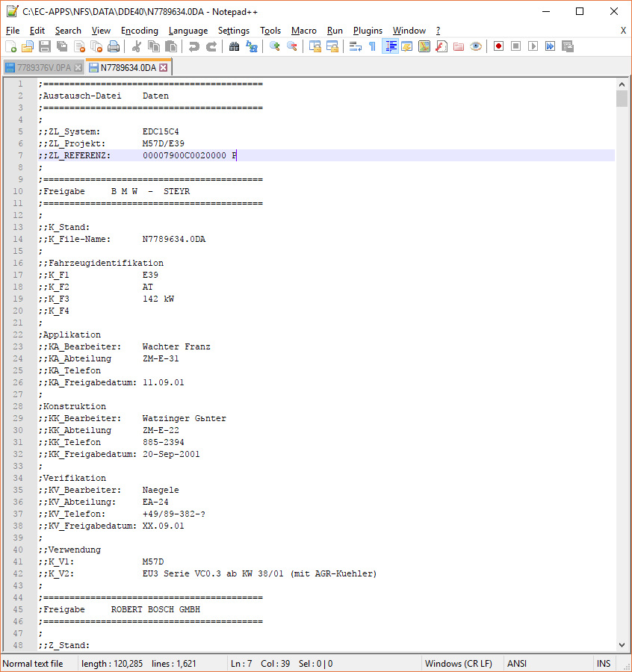Screen dimensions: 632x672
Task: Toggle Word Wrap toolbar icon
Action: [355, 46]
